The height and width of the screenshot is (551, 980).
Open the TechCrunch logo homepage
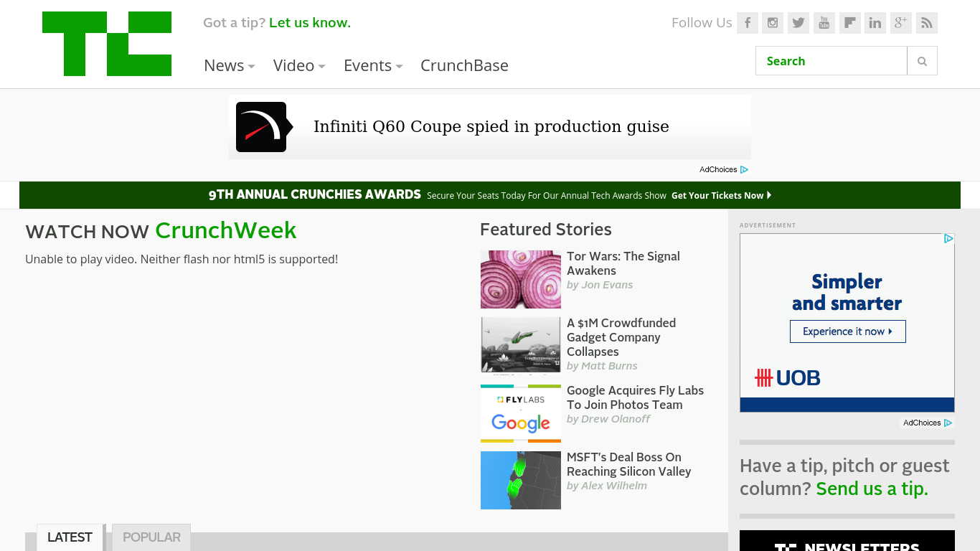pyautogui.click(x=107, y=44)
